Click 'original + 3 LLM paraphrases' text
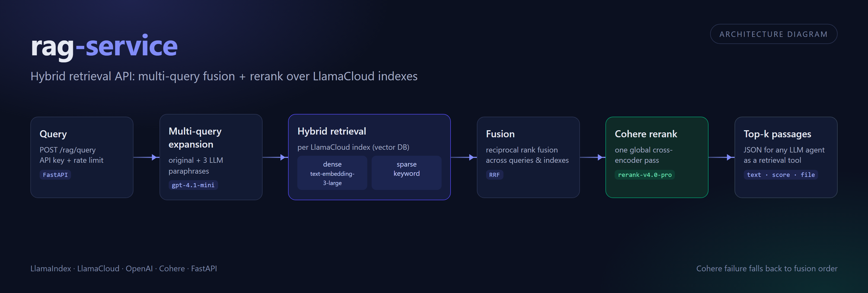Image resolution: width=868 pixels, height=293 pixels. coord(196,165)
